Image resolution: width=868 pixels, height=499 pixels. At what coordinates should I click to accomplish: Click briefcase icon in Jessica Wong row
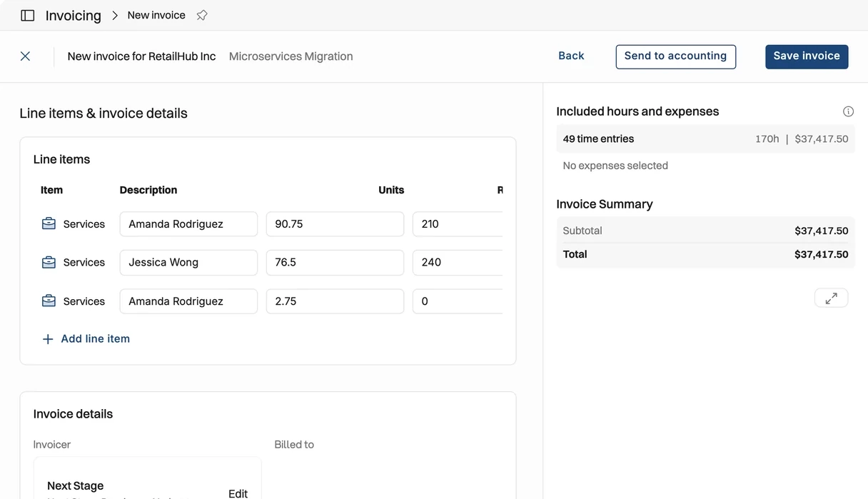tap(49, 263)
